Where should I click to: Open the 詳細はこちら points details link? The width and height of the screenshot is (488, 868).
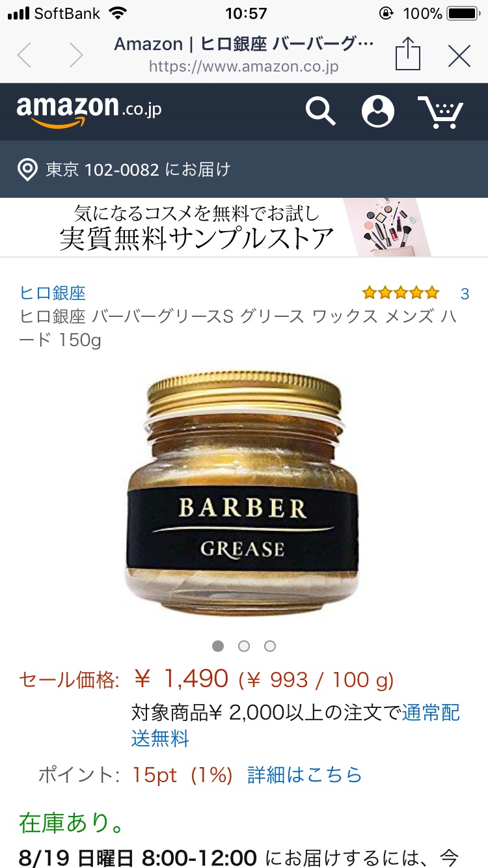pos(305,775)
